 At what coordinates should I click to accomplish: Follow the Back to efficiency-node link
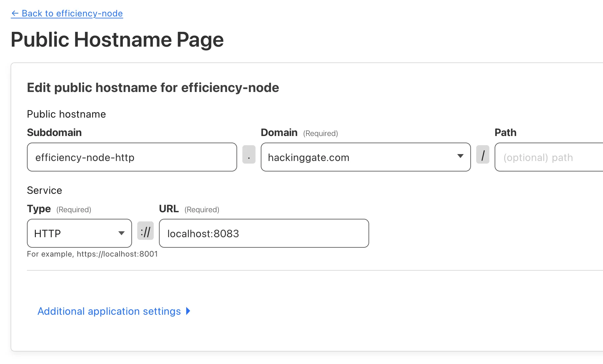click(67, 13)
